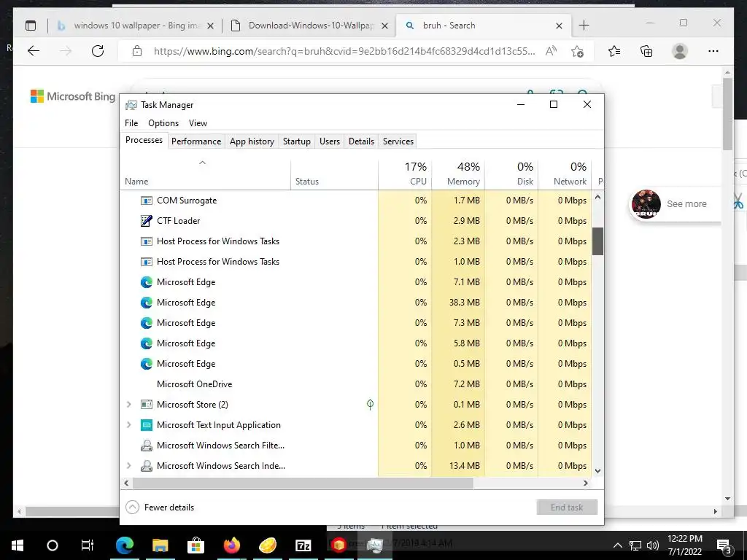This screenshot has height=560, width=747.
Task: Click Task Manager horizontal scroll right arrow
Action: pyautogui.click(x=586, y=483)
